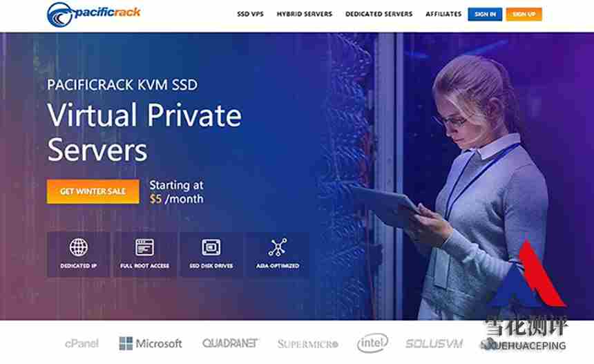Image resolution: width=594 pixels, height=364 pixels.
Task: Go to the Affiliates page
Action: click(x=443, y=14)
